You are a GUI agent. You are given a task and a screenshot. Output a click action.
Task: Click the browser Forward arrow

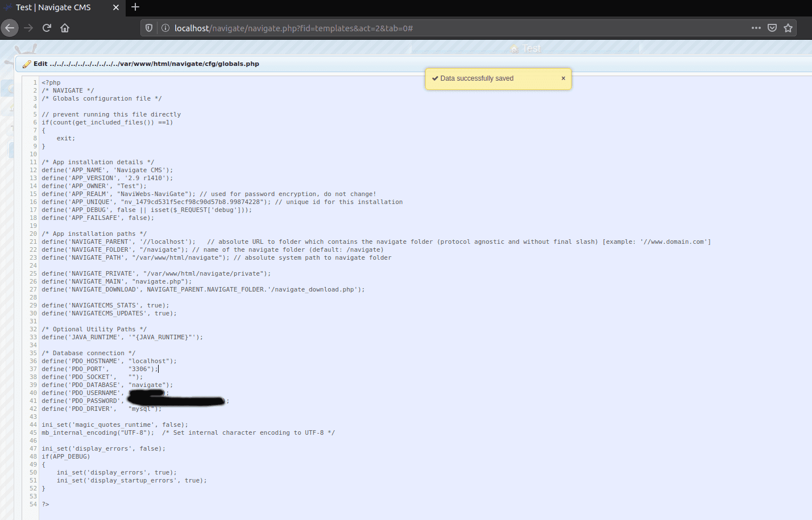click(x=28, y=28)
